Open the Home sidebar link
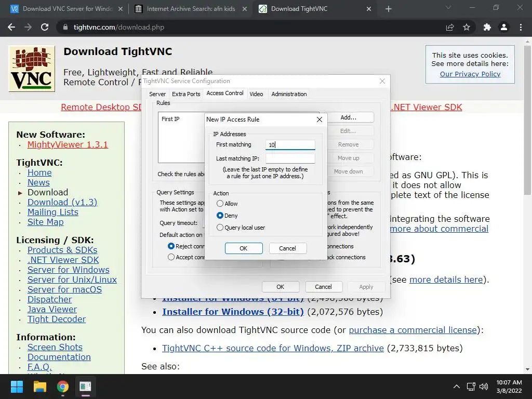This screenshot has width=532, height=399. click(x=39, y=172)
